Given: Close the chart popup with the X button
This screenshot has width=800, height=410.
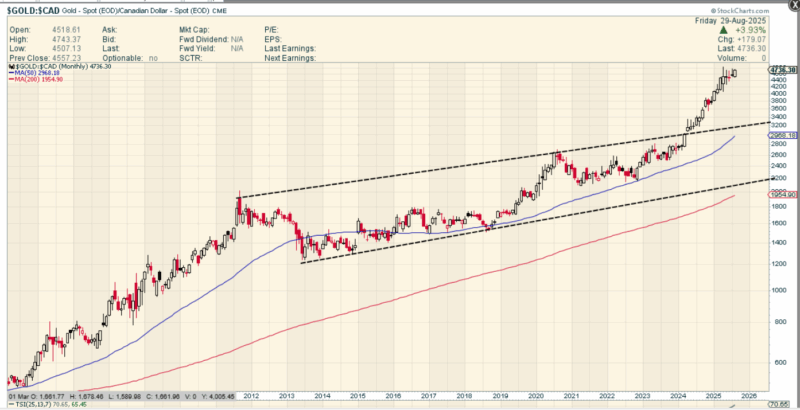Looking at the screenshot, I should [795, 3].
